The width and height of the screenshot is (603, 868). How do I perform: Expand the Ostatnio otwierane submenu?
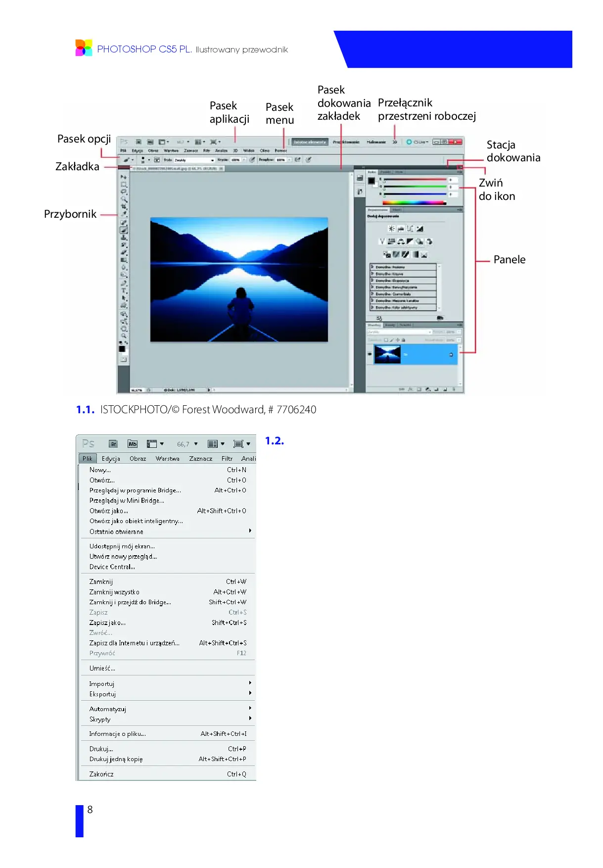[168, 531]
